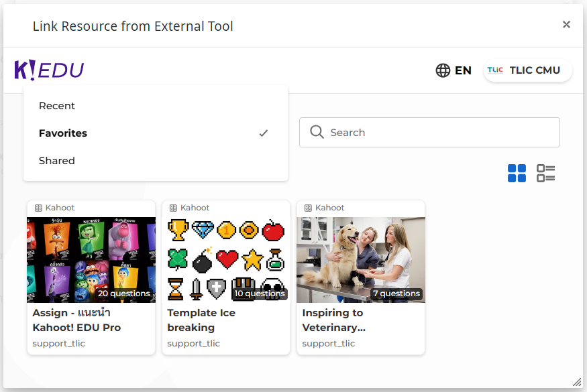Click the globe language icon
The height and width of the screenshot is (392, 587).
click(443, 70)
